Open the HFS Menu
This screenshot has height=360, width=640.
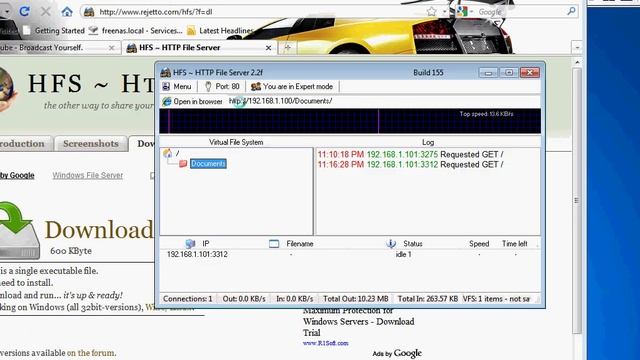click(x=177, y=87)
